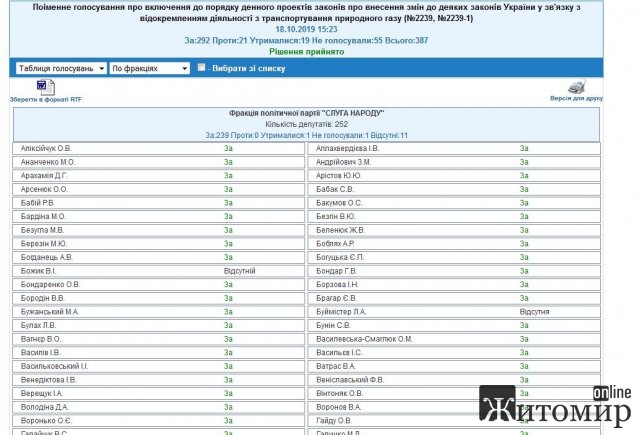Click the overall vote totals line 'За:292 Проти:21'
The image size is (640, 435).
[x=307, y=40]
